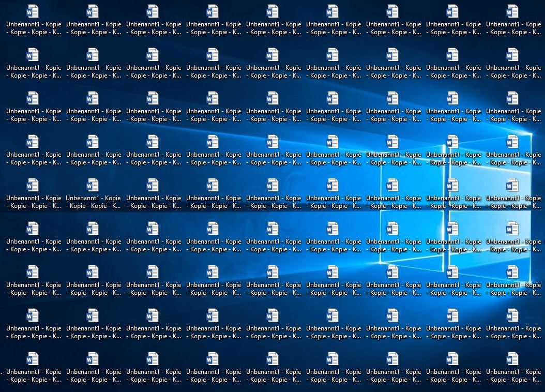Select the middle Word document in the rightmost column
Screen dimensions: 545x392
513,194
